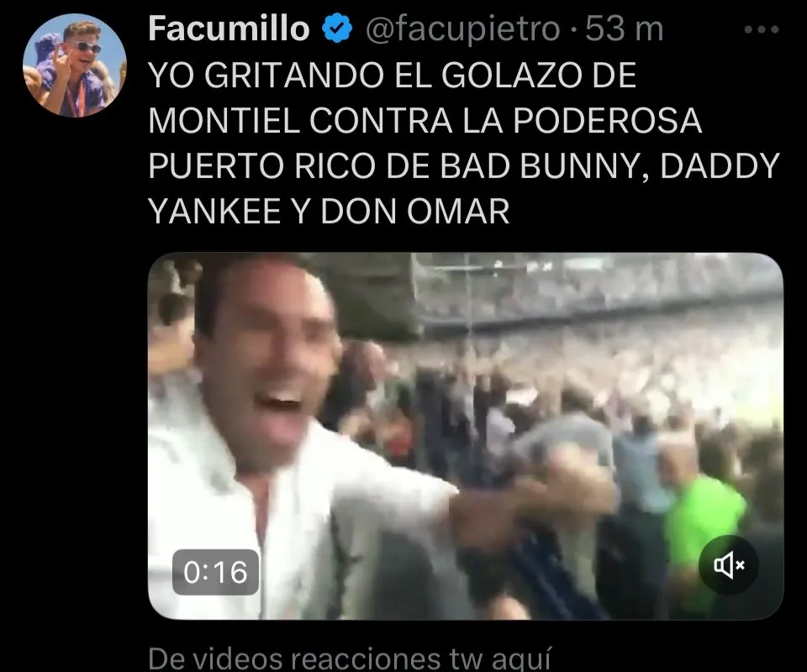Click the 53 m timestamp
Viewport: 807px width, 672px height.
pos(624,29)
